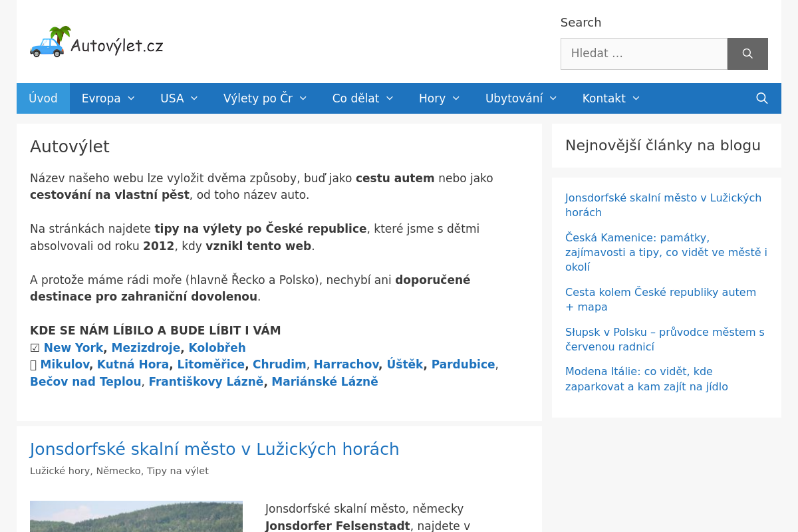Submit search with magnifier button
The height and width of the screenshot is (532, 798).
(x=747, y=54)
